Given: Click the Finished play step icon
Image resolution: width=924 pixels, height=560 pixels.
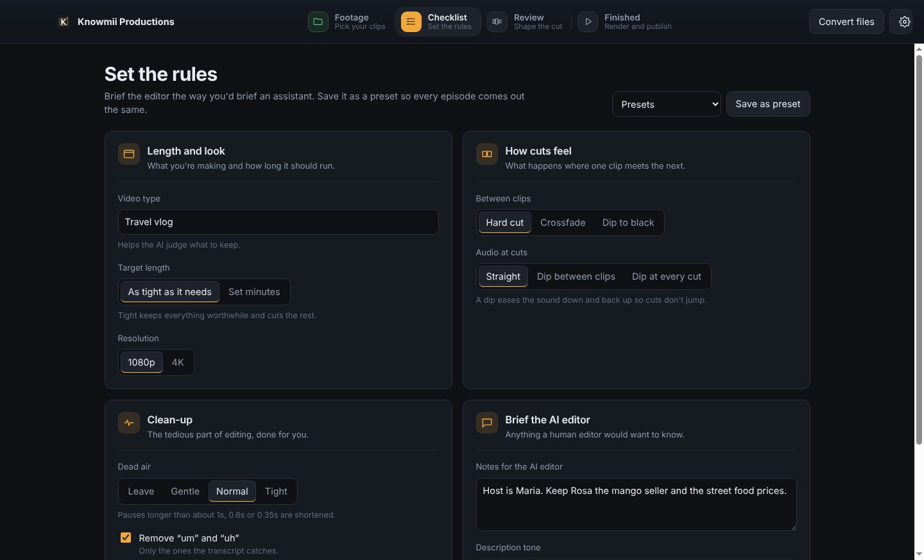Looking at the screenshot, I should [x=588, y=22].
